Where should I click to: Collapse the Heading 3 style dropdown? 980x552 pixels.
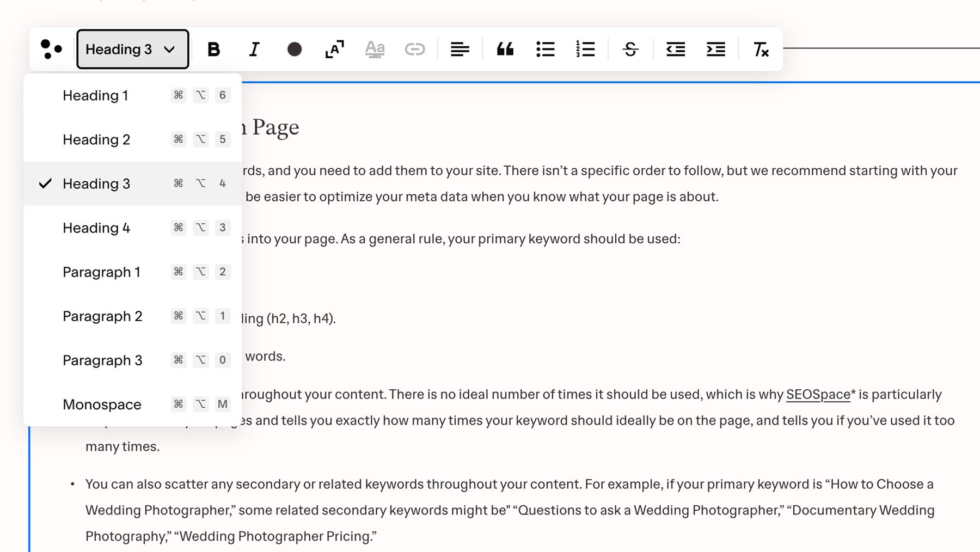[133, 49]
